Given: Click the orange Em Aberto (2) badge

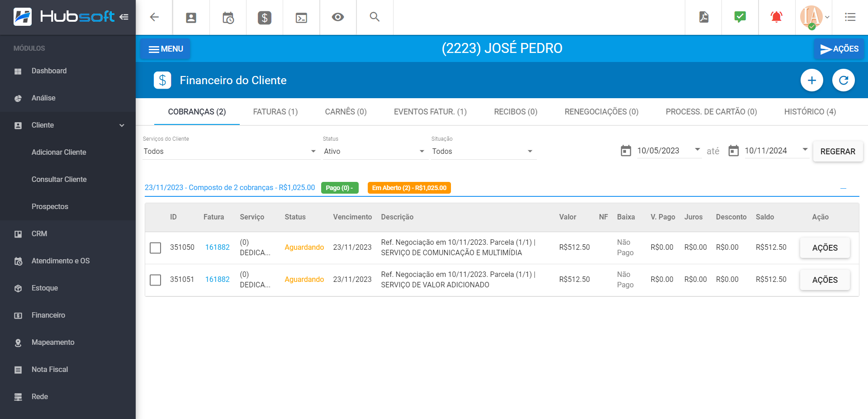Looking at the screenshot, I should (x=409, y=188).
